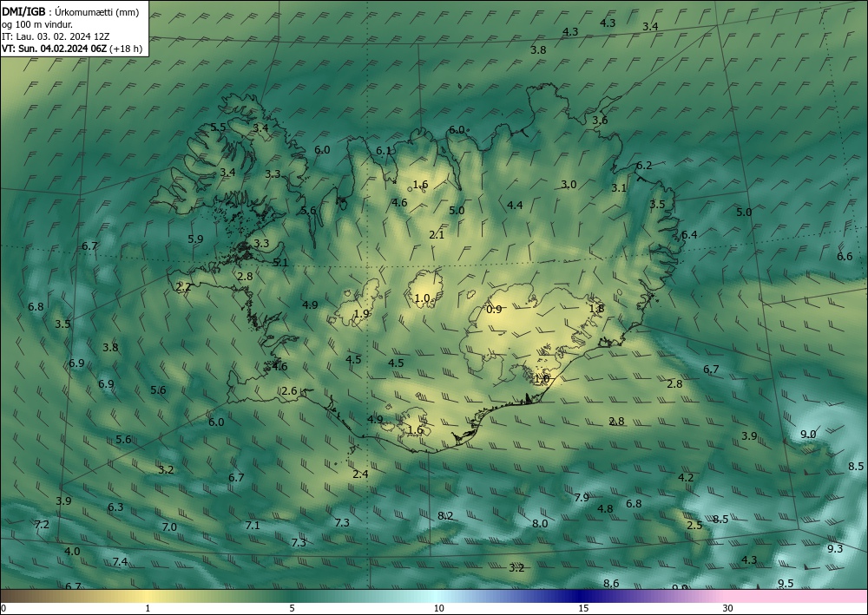This screenshot has height=615, width=868.
Task: Click the 5.1 precipitation value
Action: pos(280,262)
